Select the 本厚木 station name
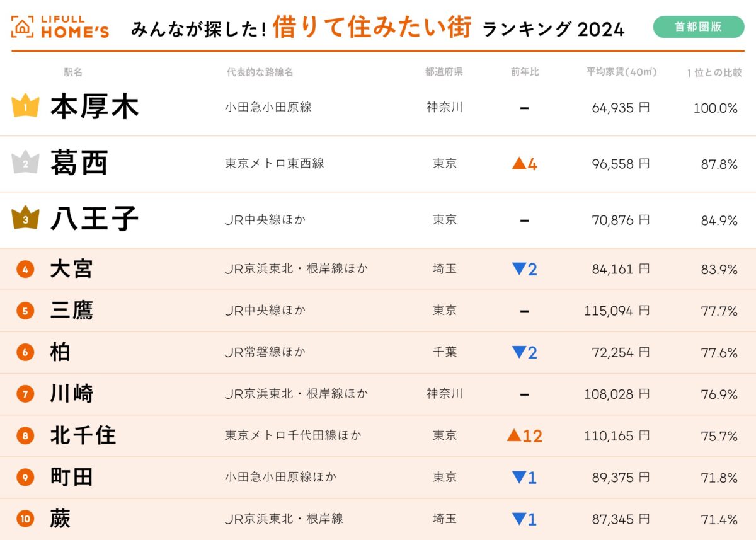 94,107
